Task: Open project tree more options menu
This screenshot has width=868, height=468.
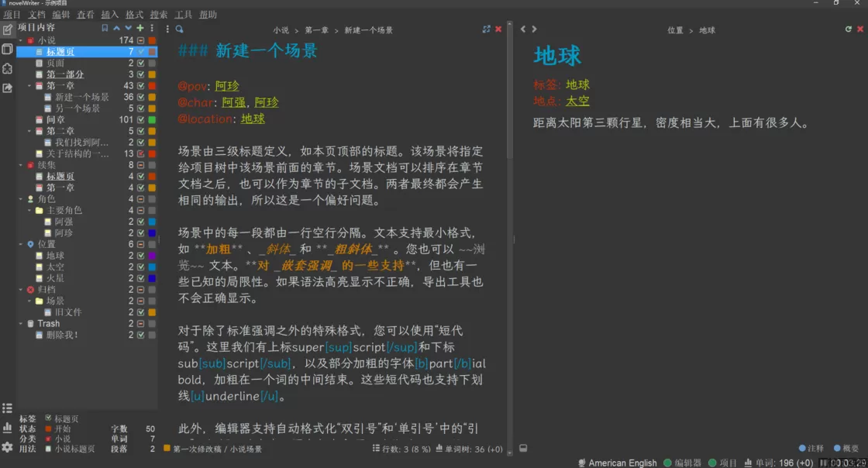Action: tap(152, 28)
